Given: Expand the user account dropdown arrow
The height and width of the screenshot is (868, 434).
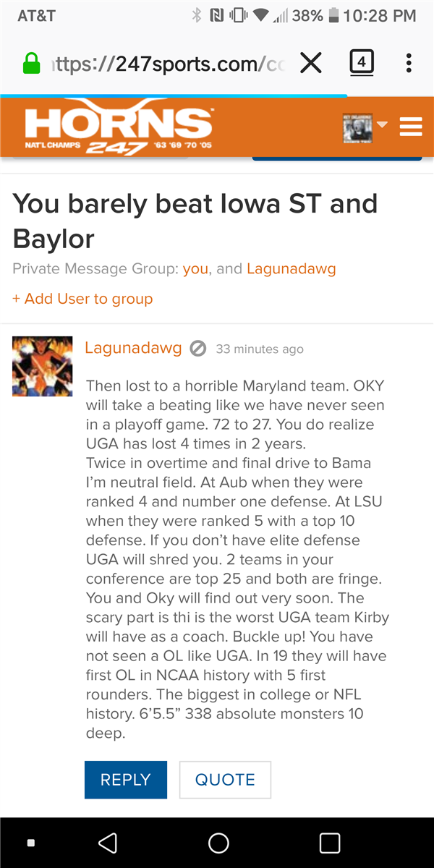Looking at the screenshot, I should click(383, 125).
